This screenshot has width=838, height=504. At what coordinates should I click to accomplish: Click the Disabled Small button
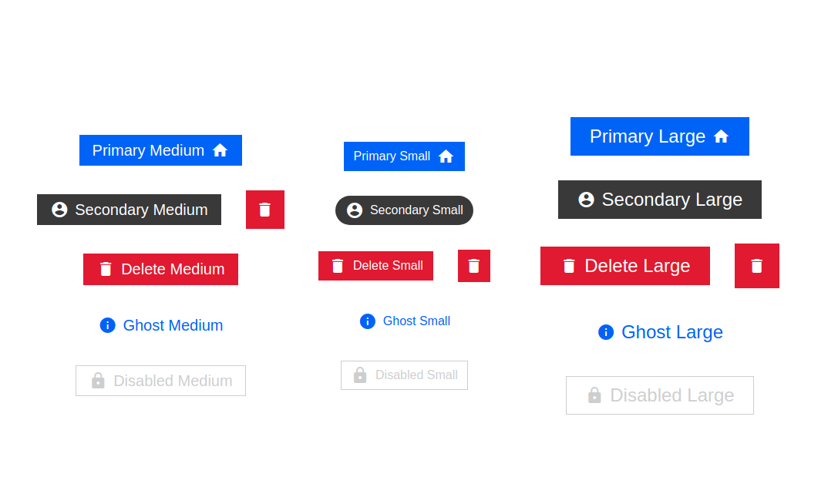(x=404, y=375)
